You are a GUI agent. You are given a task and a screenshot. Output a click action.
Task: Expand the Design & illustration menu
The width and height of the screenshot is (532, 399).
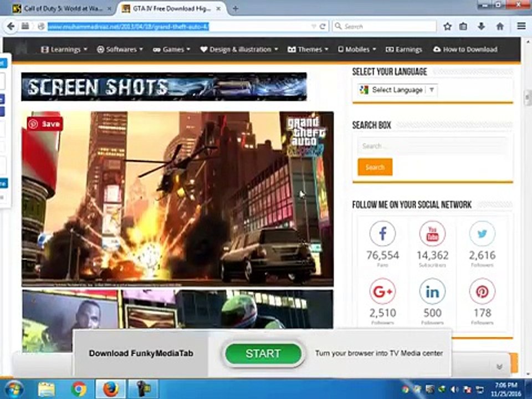239,49
